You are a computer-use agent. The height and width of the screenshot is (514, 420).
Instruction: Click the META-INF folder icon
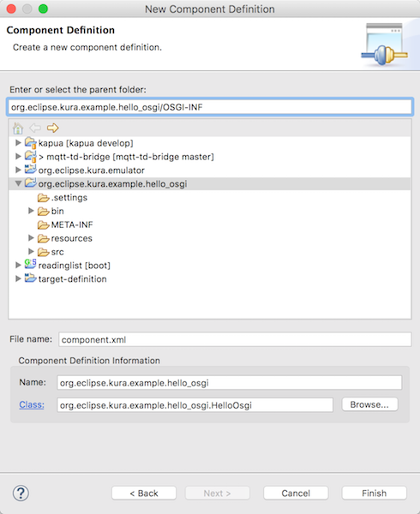click(x=43, y=224)
